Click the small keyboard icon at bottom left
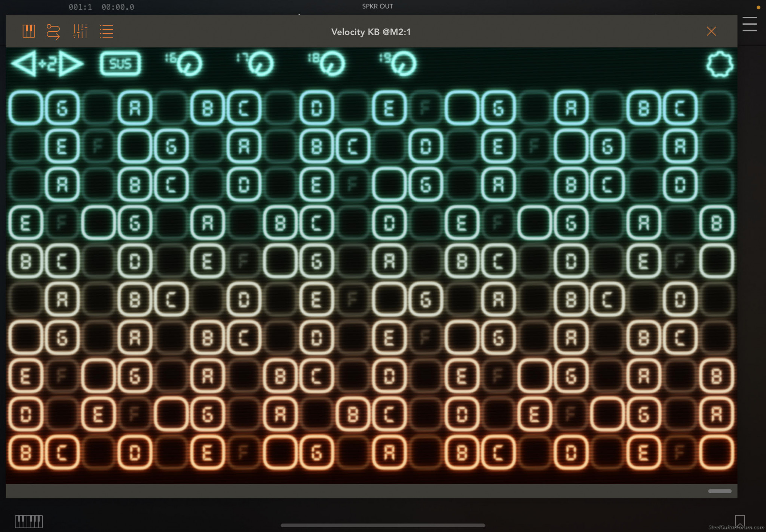Viewport: 766px width, 532px height. click(29, 521)
